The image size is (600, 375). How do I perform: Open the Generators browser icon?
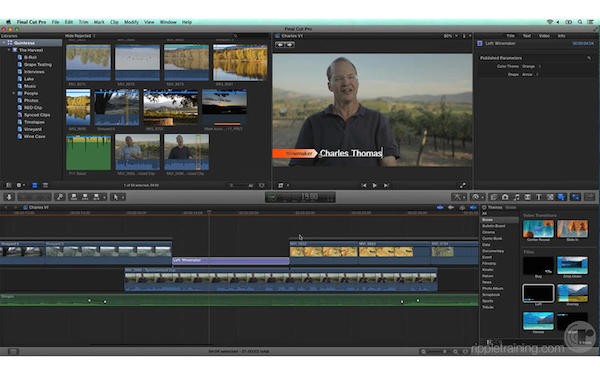[x=550, y=197]
